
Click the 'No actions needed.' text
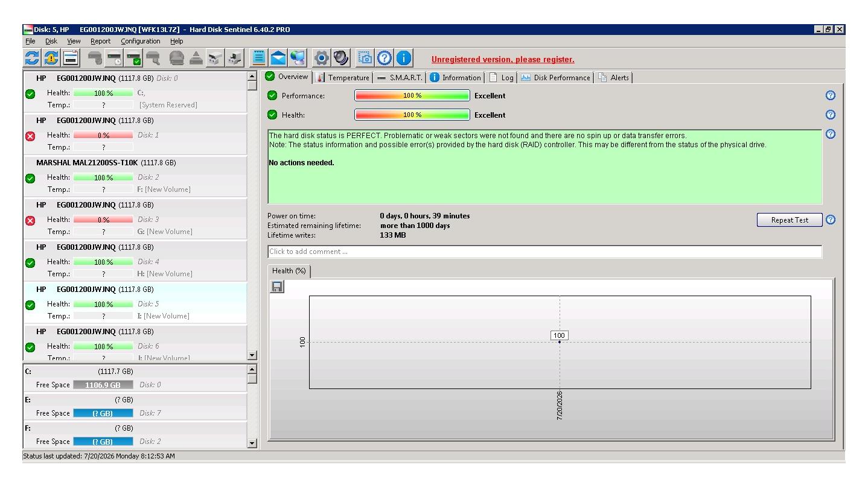tap(301, 163)
